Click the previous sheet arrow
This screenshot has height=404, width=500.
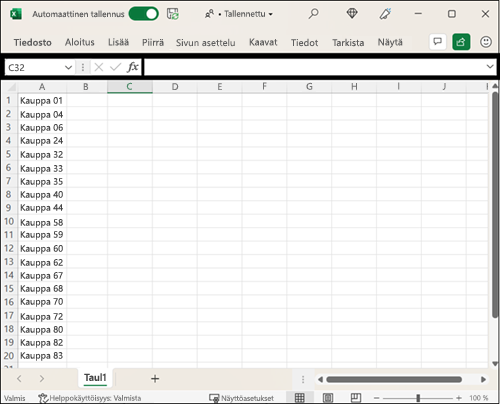pyautogui.click(x=19, y=379)
